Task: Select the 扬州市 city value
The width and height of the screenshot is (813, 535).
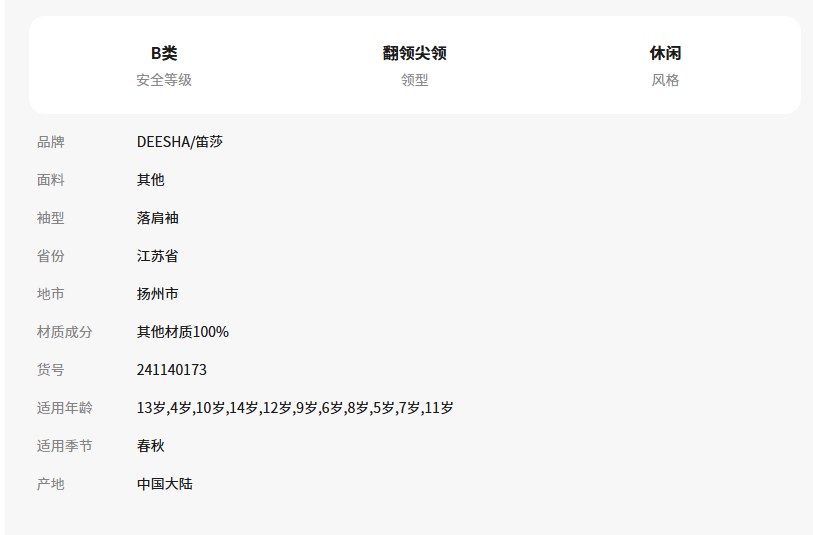Action: point(158,294)
